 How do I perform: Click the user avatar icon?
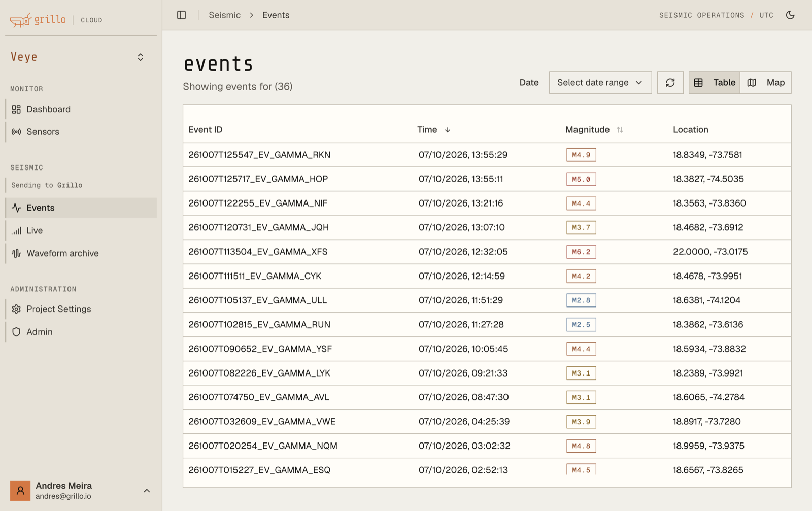coord(20,491)
